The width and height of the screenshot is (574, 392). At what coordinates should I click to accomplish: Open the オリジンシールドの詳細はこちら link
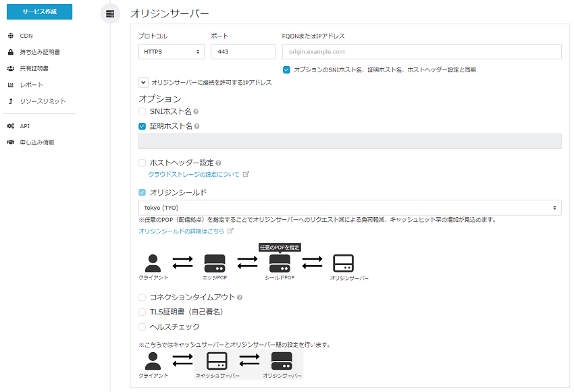coord(181,231)
